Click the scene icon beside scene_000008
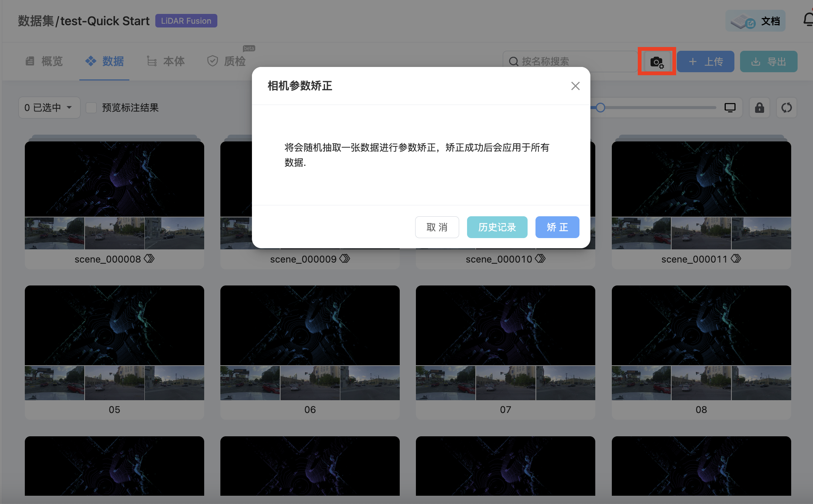The width and height of the screenshot is (813, 504). point(149,259)
